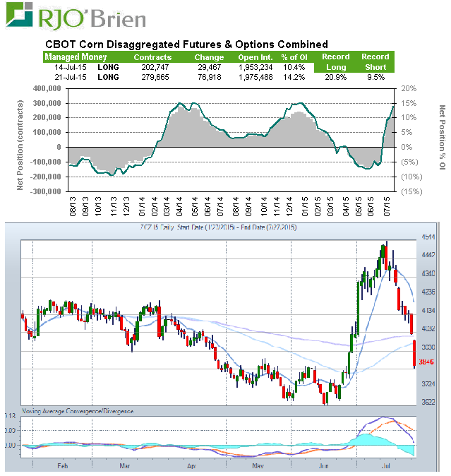This screenshot has height=476, width=451.
Task: Select the Managed Money table header
Action: click(x=76, y=57)
